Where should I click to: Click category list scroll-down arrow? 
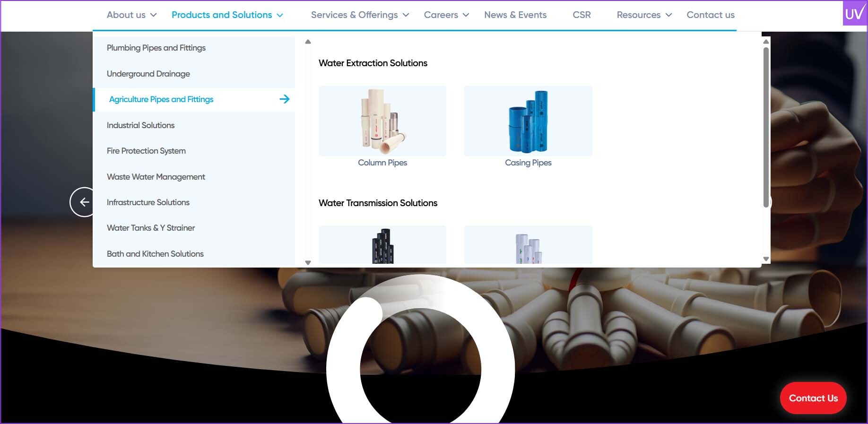[308, 263]
